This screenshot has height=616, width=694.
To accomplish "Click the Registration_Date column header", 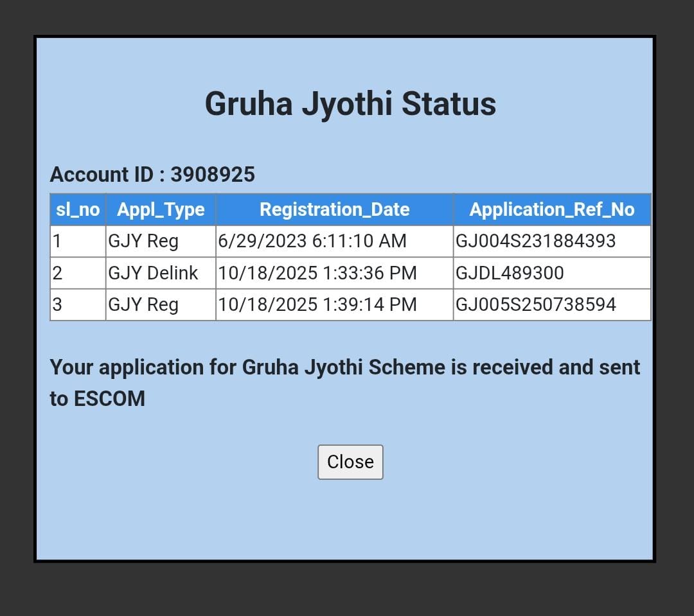I will (334, 209).
